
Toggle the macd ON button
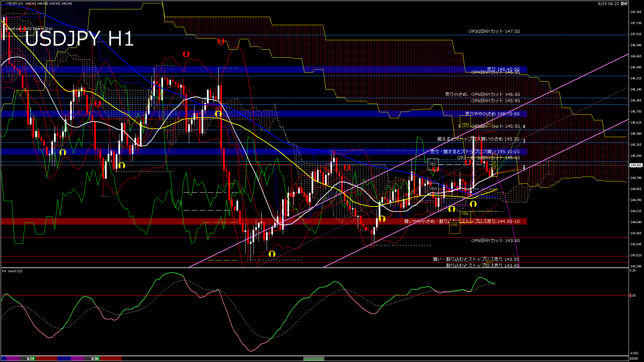(x=314, y=359)
